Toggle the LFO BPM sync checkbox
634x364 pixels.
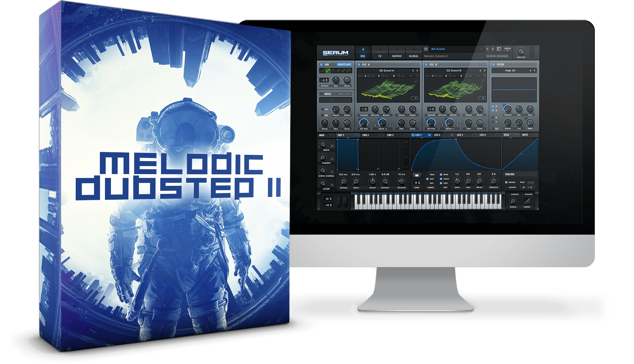(441, 175)
